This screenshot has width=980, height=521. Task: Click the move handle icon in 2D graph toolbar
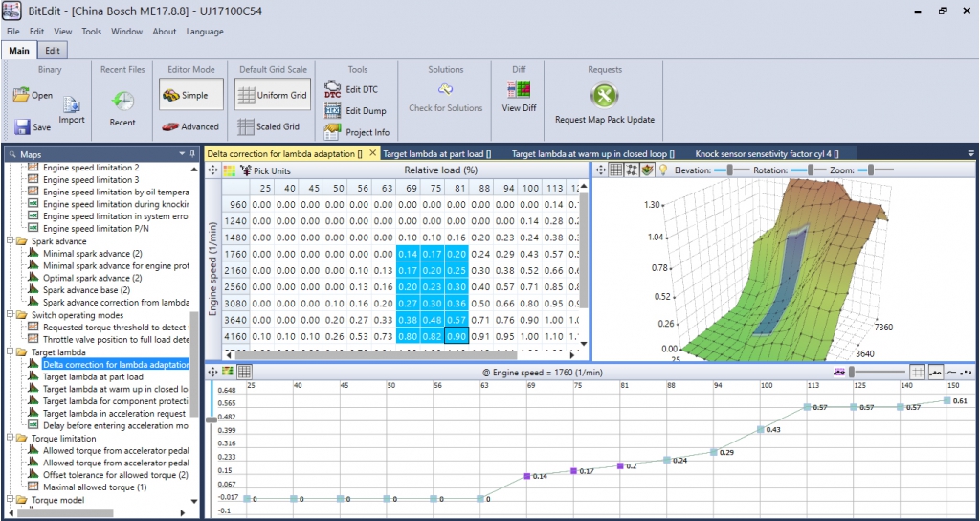tap(212, 371)
